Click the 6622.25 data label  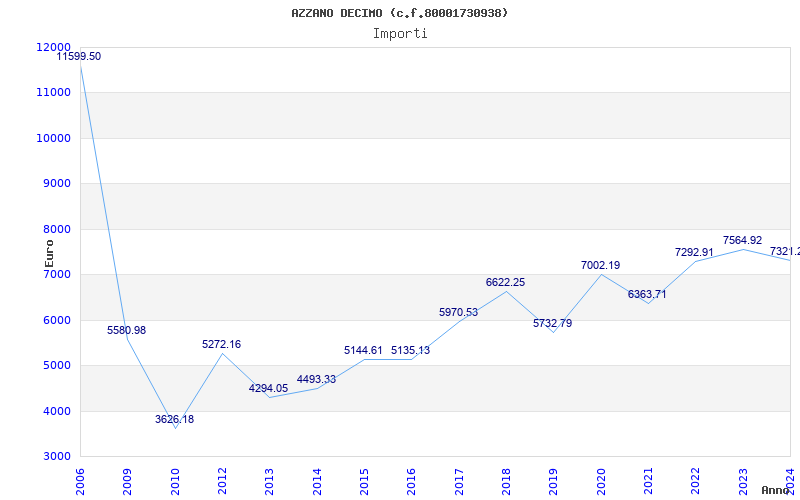tap(505, 283)
